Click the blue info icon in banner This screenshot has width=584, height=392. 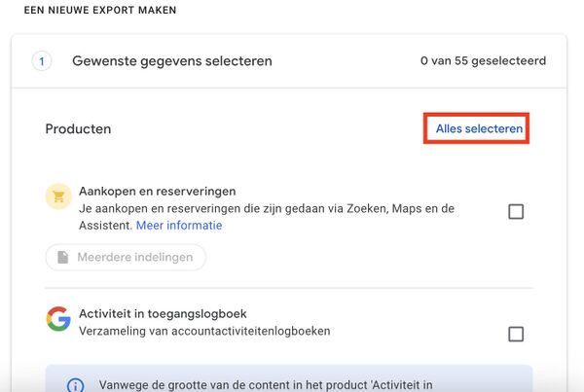[75, 385]
